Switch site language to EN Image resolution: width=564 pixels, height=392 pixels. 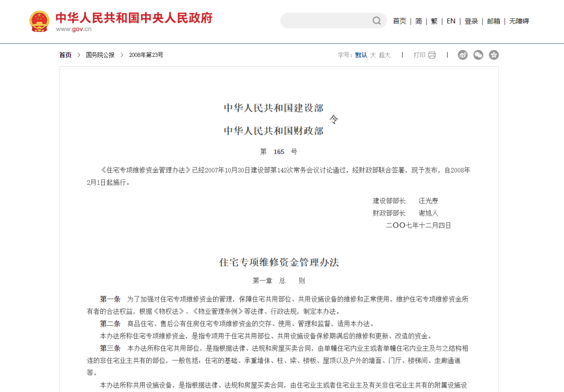click(x=451, y=21)
